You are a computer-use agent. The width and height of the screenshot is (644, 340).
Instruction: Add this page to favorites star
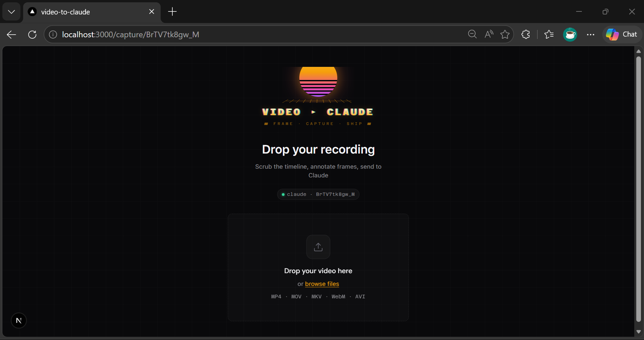(505, 34)
